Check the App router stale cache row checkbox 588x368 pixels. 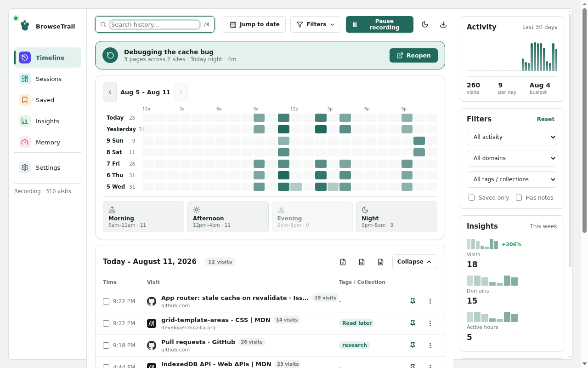click(106, 301)
